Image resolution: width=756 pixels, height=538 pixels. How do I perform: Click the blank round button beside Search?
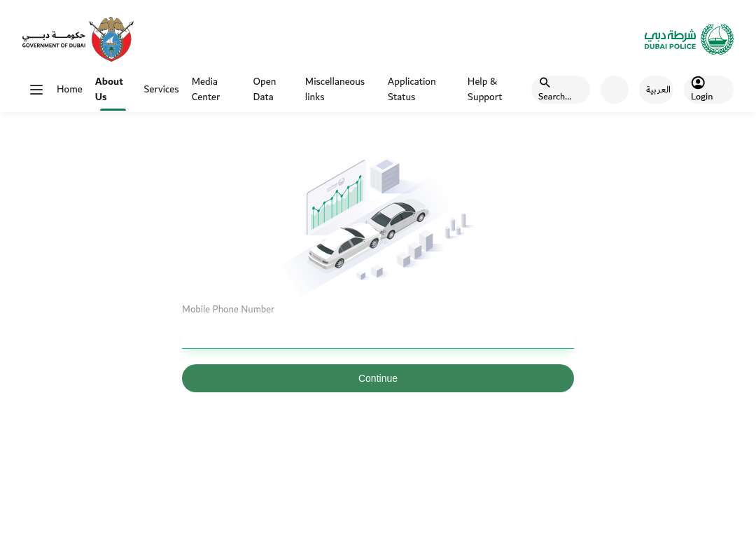[x=615, y=89]
